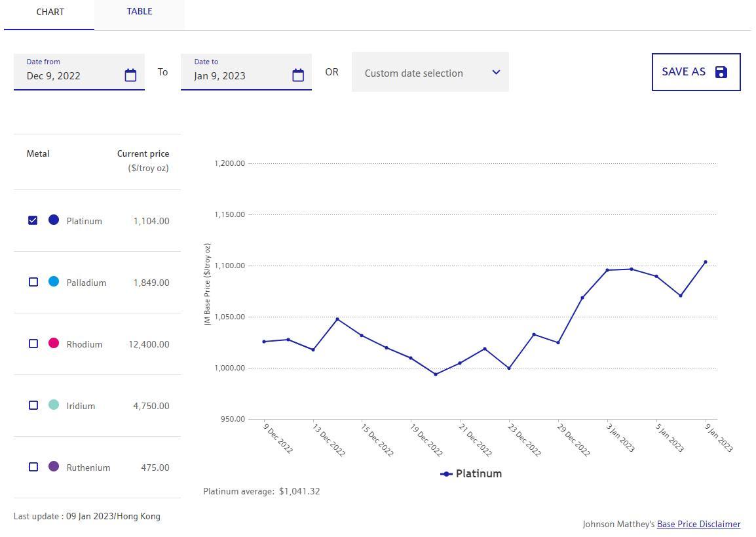Open the Base Price Disclaimer link
The image size is (756, 537).
coord(698,525)
